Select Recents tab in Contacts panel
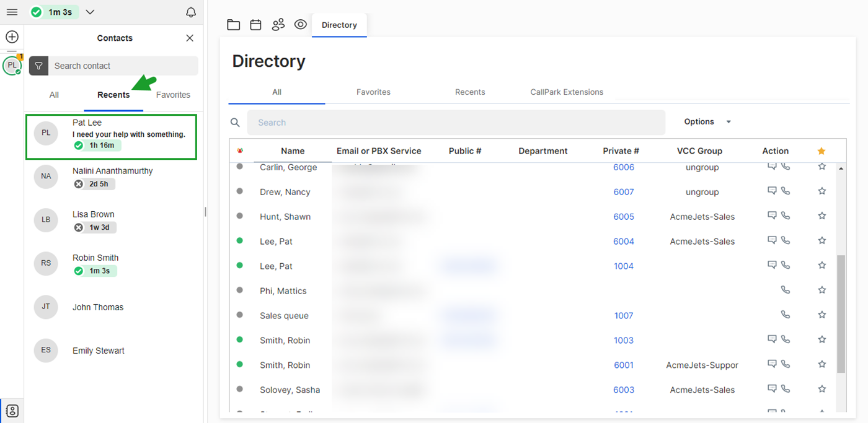This screenshot has width=868, height=423. pyautogui.click(x=113, y=95)
